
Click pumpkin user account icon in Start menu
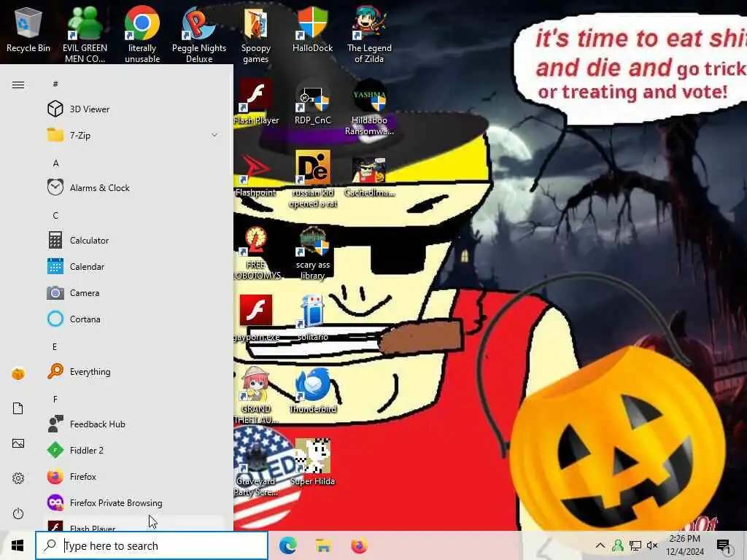pos(18,374)
